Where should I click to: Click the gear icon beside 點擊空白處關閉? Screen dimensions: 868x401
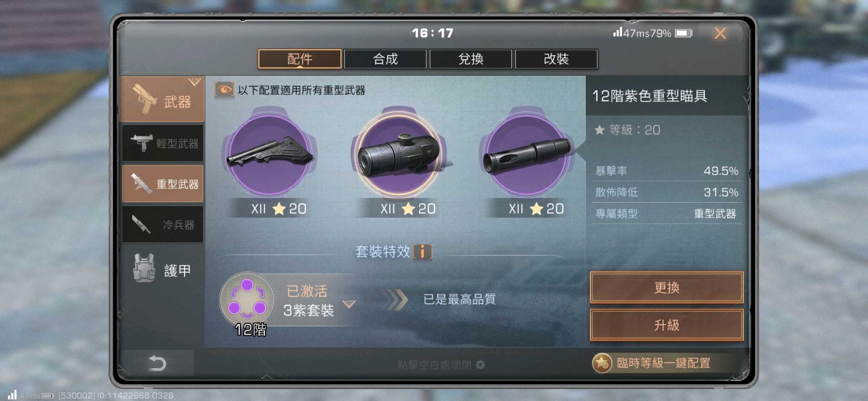coord(480,365)
